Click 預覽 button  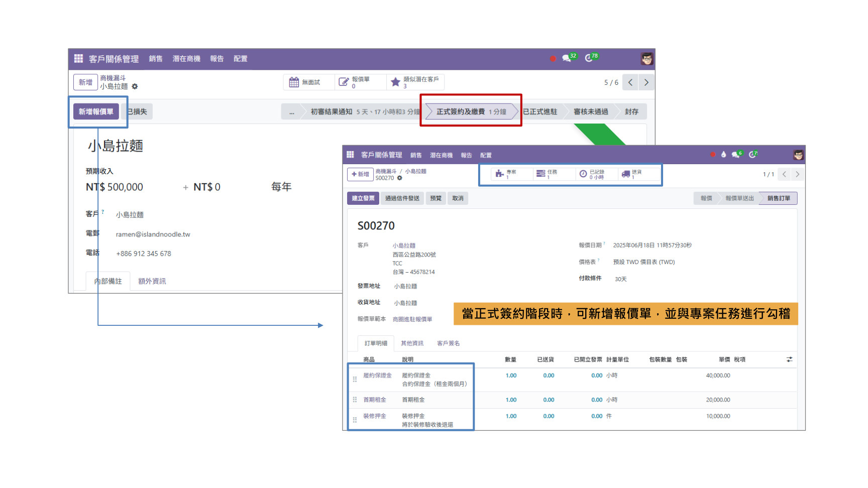point(436,198)
